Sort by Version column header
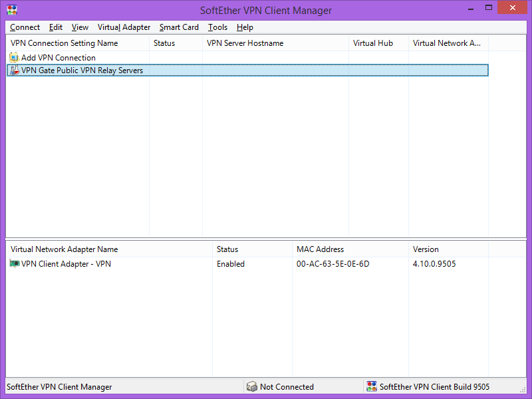 tap(448, 249)
